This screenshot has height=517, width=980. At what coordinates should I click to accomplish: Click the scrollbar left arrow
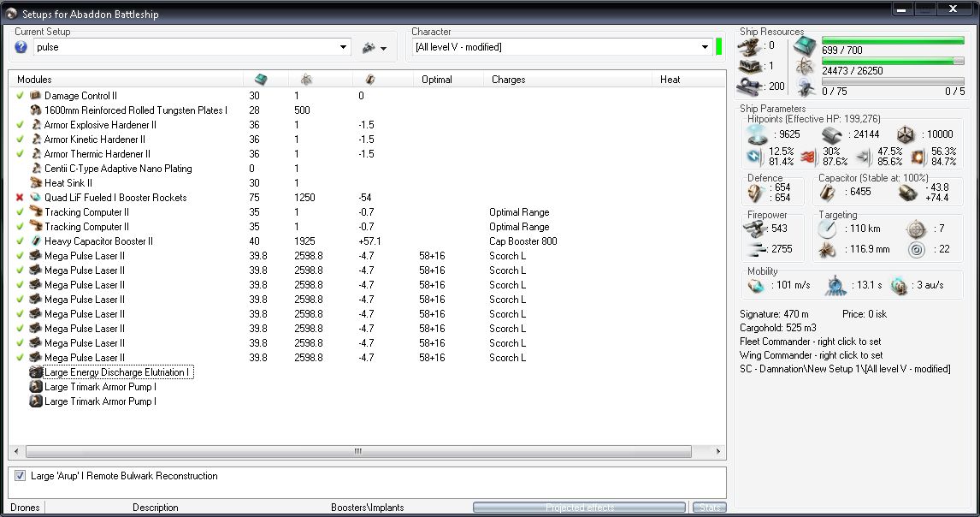point(16,451)
